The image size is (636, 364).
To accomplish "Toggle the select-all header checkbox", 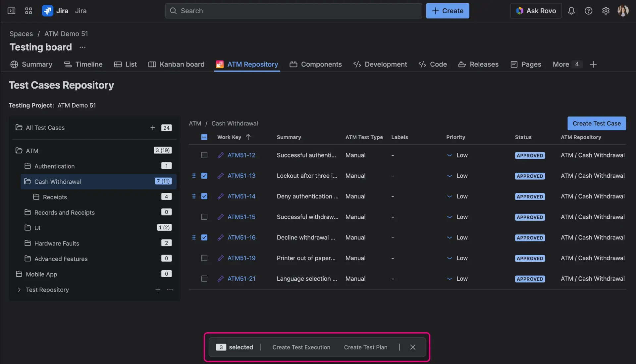I will click(204, 137).
